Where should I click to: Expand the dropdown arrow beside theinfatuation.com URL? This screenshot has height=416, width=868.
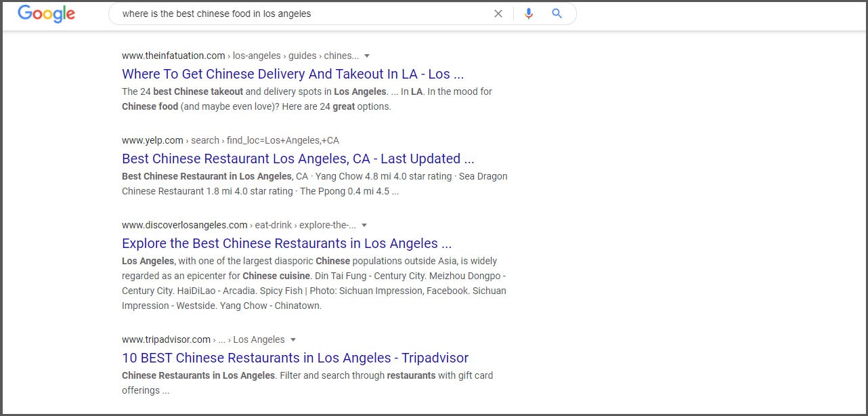[367, 56]
